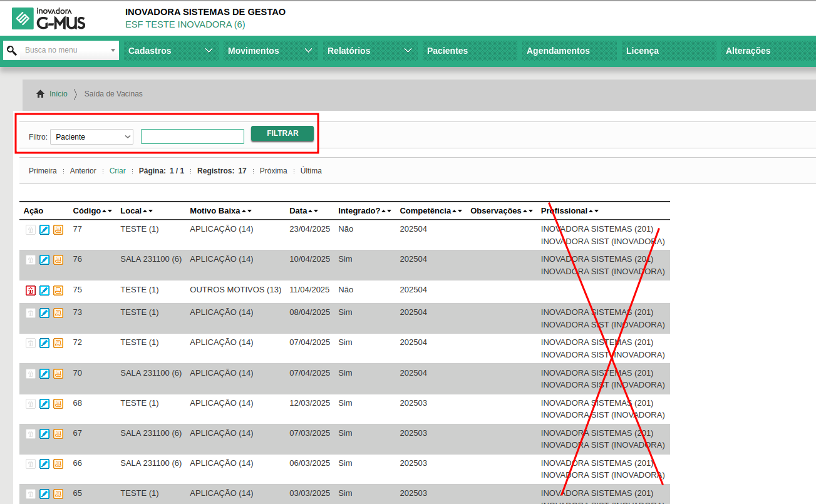Screen dimensions: 816x504
Task: Click edit pencil for record 67
Action: click(x=44, y=434)
